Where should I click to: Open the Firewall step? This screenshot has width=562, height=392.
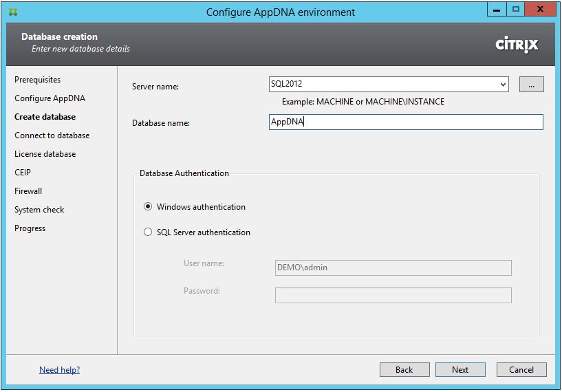[x=28, y=191]
